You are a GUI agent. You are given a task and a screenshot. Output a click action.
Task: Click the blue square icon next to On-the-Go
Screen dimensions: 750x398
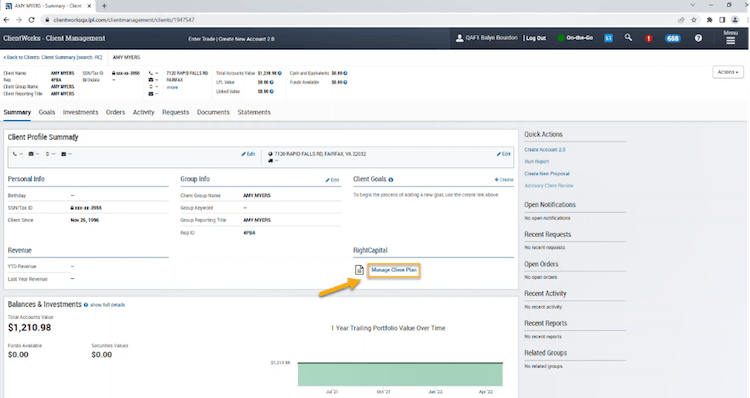(x=608, y=38)
